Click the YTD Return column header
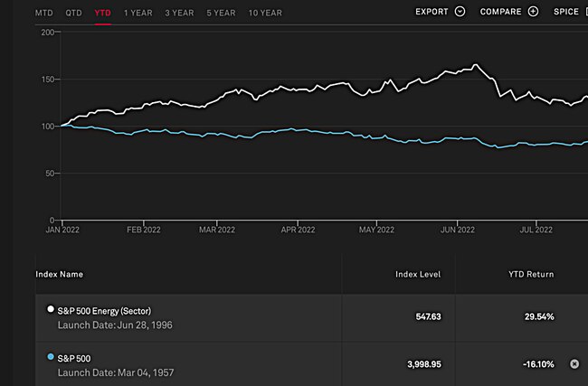The height and width of the screenshot is (386, 588). point(531,274)
